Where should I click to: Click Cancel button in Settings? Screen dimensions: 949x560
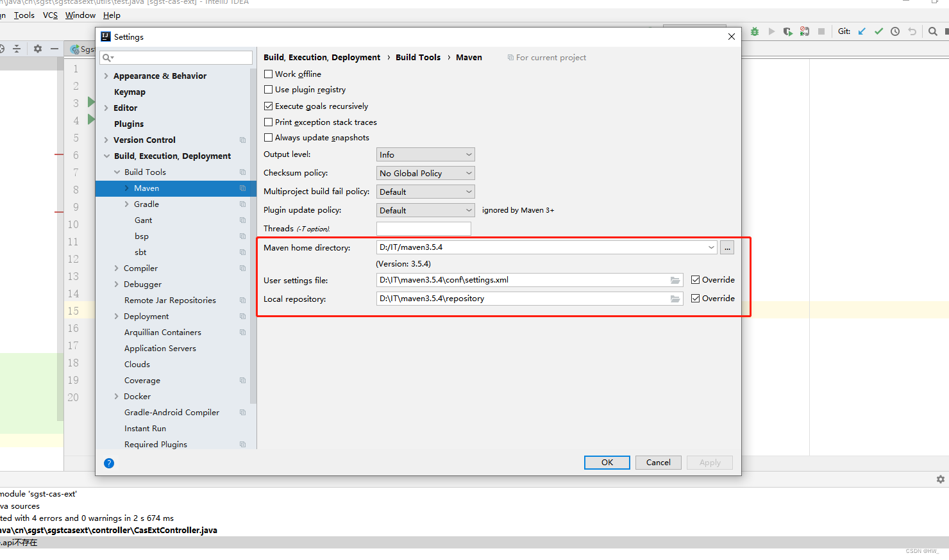point(659,463)
